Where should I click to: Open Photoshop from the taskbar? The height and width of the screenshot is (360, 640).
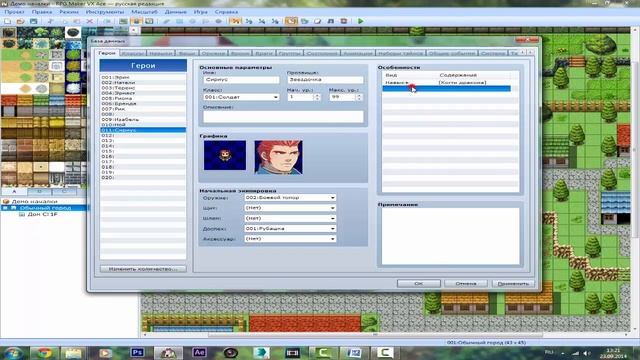(x=137, y=353)
